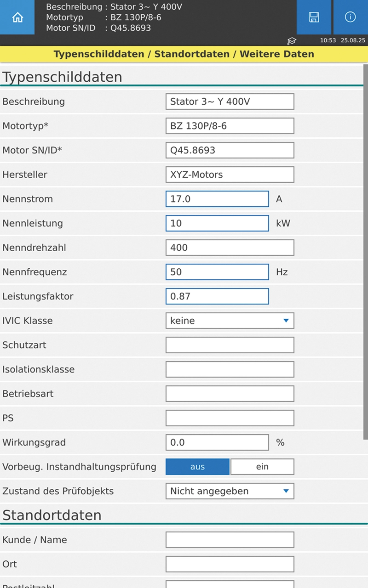This screenshot has height=588, width=368.
Task: Click the save disk icon
Action: (x=314, y=17)
